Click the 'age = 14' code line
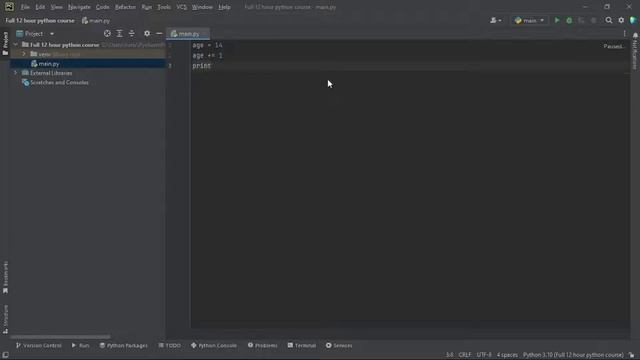Image resolution: width=640 pixels, height=360 pixels. coord(207,45)
